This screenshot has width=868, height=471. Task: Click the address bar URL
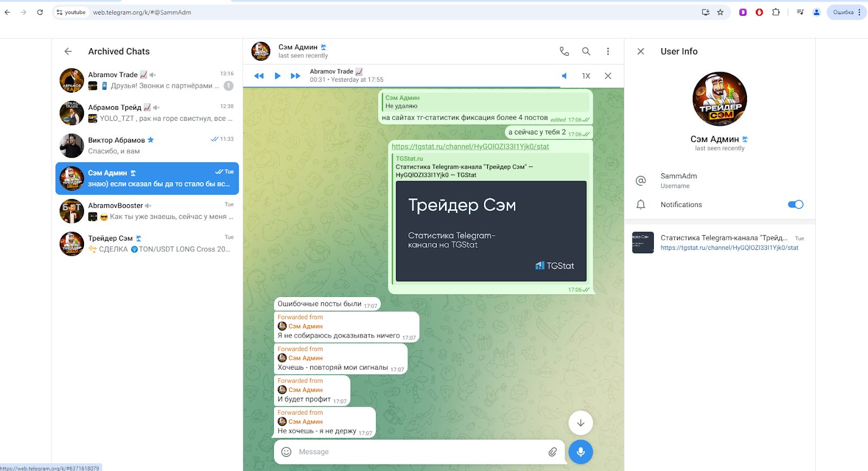click(x=142, y=12)
